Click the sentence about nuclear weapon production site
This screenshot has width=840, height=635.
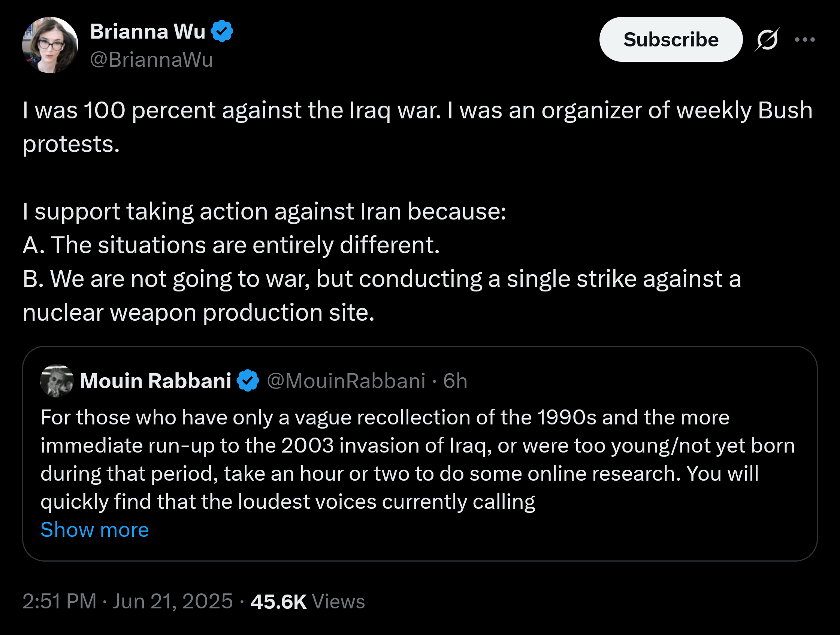[x=382, y=296]
